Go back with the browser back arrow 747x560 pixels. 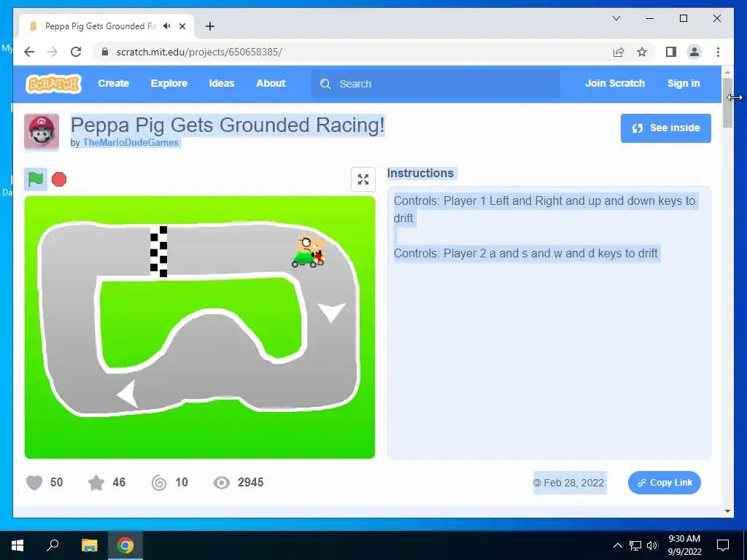coord(29,52)
